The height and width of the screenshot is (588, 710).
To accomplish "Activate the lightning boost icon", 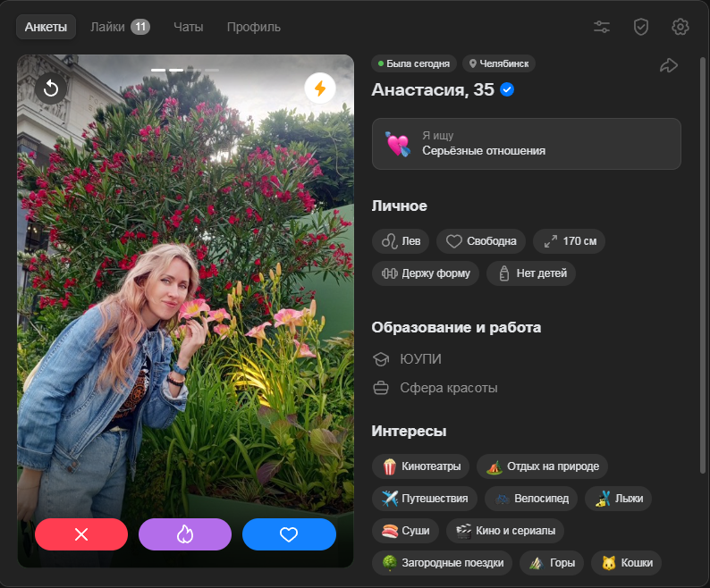I will (319, 88).
